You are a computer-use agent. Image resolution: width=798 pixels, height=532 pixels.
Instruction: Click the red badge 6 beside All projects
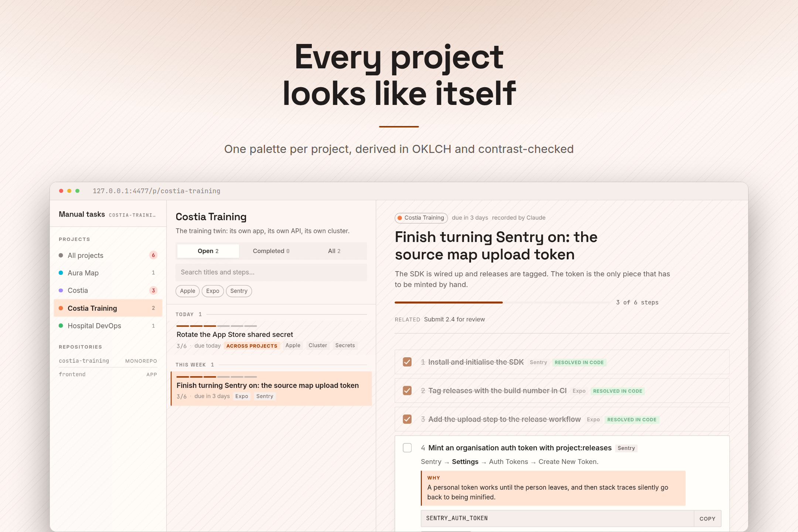pyautogui.click(x=153, y=255)
